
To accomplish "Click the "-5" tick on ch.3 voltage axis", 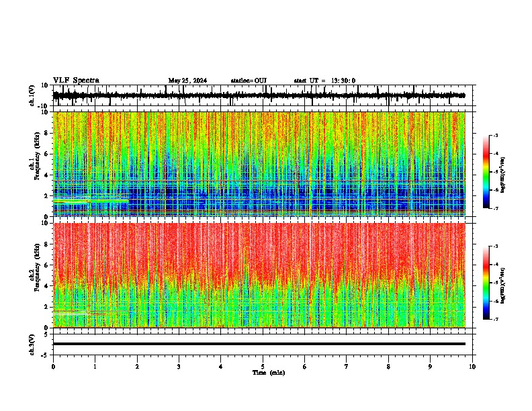I will [46, 355].
